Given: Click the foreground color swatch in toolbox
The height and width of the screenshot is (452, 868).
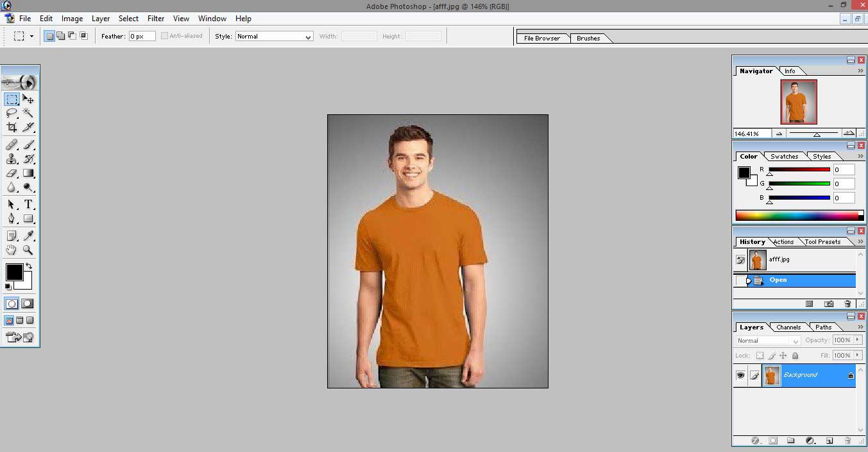Looking at the screenshot, I should coord(14,272).
